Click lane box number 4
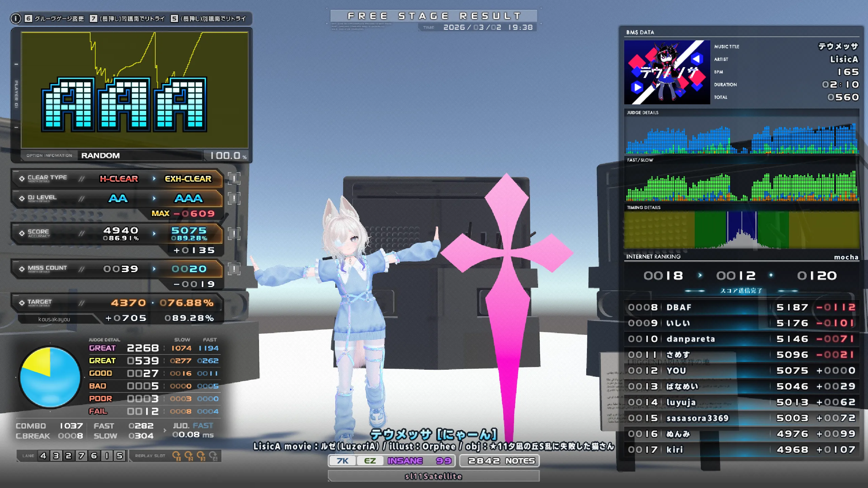This screenshot has width=868, height=488. point(43,456)
